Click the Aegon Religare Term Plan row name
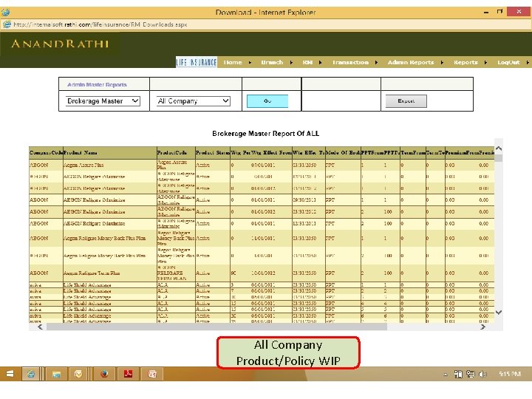532x399 pixels. coord(92,273)
